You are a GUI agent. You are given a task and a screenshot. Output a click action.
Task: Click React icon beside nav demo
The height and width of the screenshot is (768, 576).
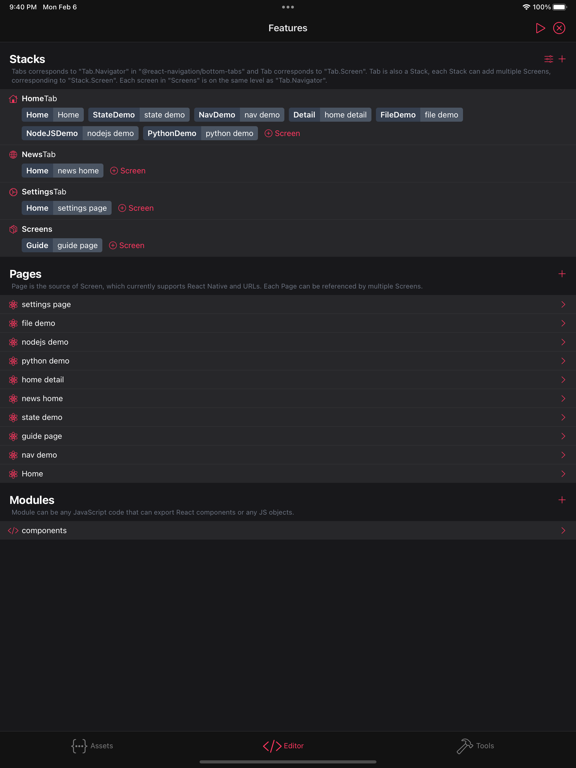13,455
